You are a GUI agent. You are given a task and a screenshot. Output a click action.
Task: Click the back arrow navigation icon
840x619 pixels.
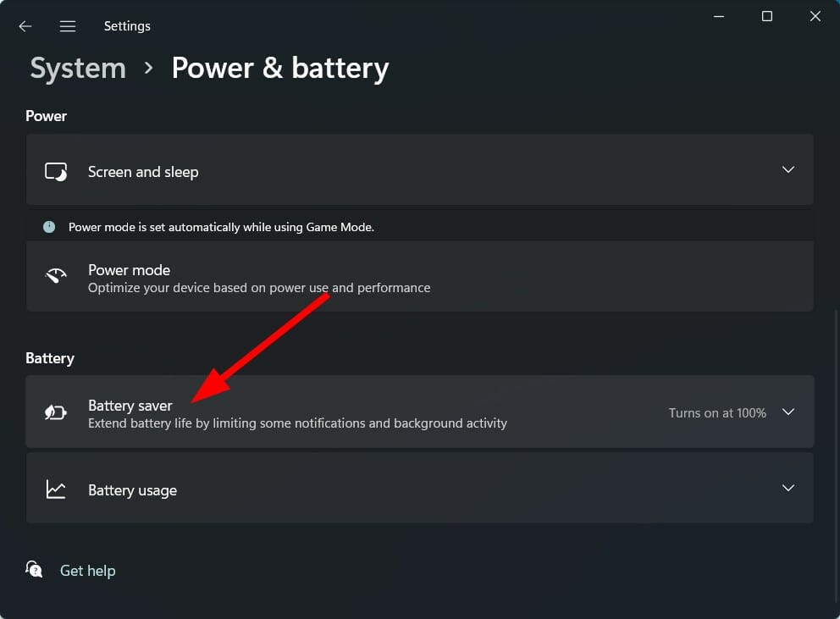(25, 25)
